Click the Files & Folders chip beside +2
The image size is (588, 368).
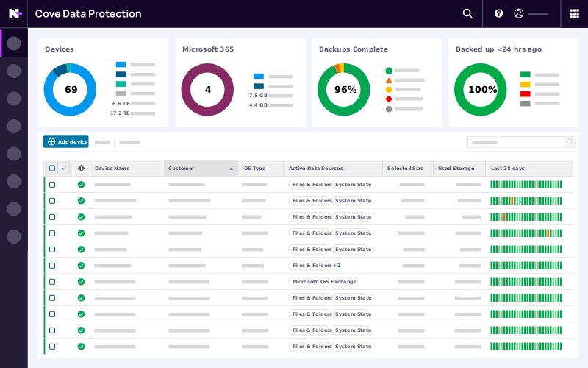(x=310, y=266)
